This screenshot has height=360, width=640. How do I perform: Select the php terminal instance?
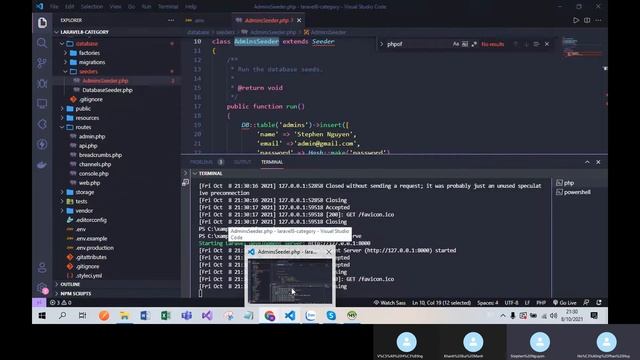click(569, 183)
